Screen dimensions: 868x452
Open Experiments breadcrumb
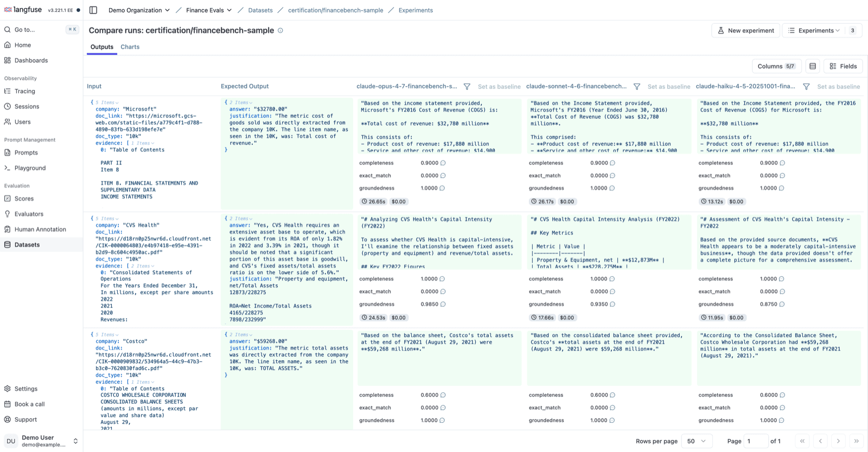point(416,10)
